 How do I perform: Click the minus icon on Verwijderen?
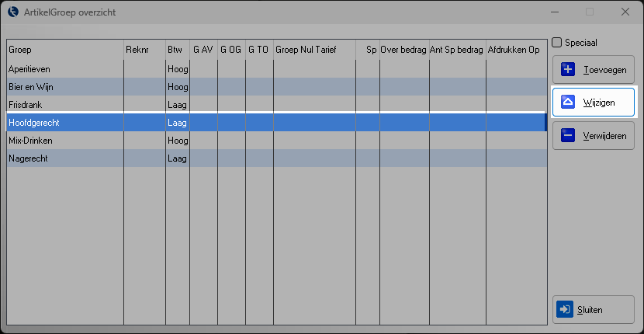[567, 135]
